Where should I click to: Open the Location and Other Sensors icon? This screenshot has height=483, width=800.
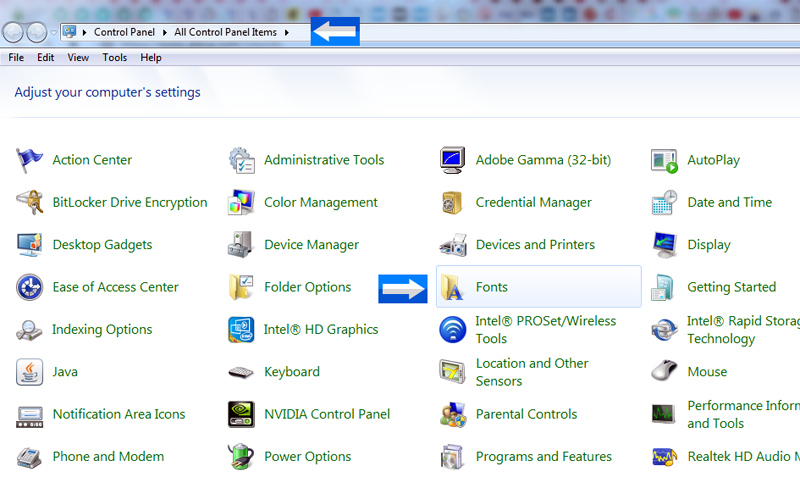click(x=453, y=372)
